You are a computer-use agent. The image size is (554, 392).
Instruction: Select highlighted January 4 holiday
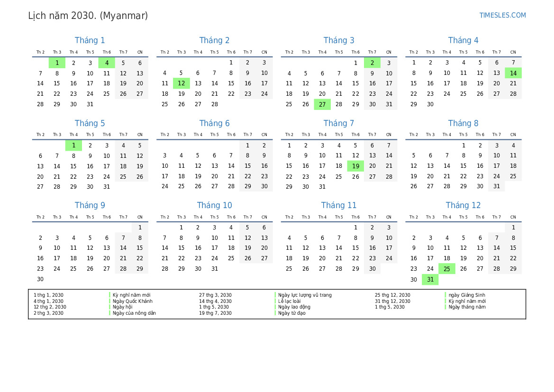(107, 63)
